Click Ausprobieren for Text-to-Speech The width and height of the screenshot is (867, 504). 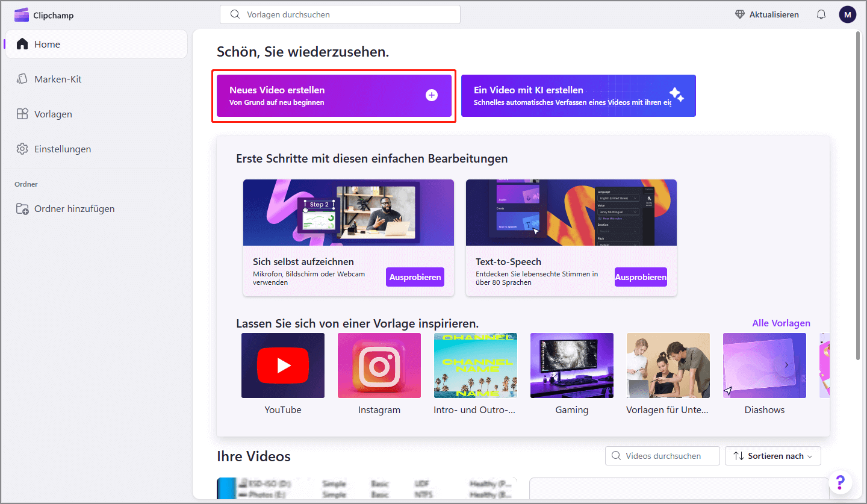[x=641, y=276]
